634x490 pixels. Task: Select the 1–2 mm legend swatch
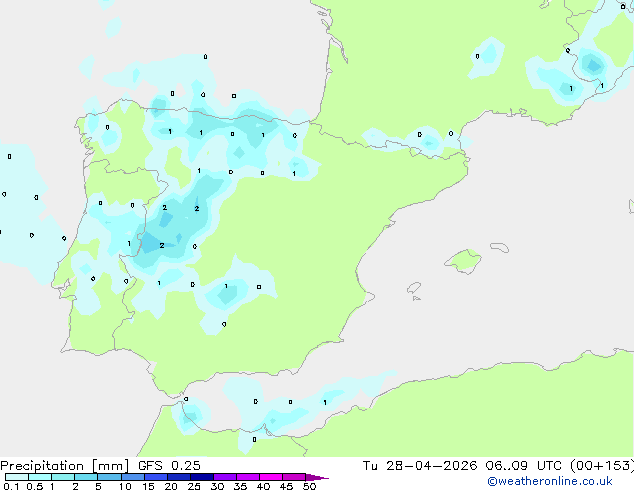click(x=63, y=477)
